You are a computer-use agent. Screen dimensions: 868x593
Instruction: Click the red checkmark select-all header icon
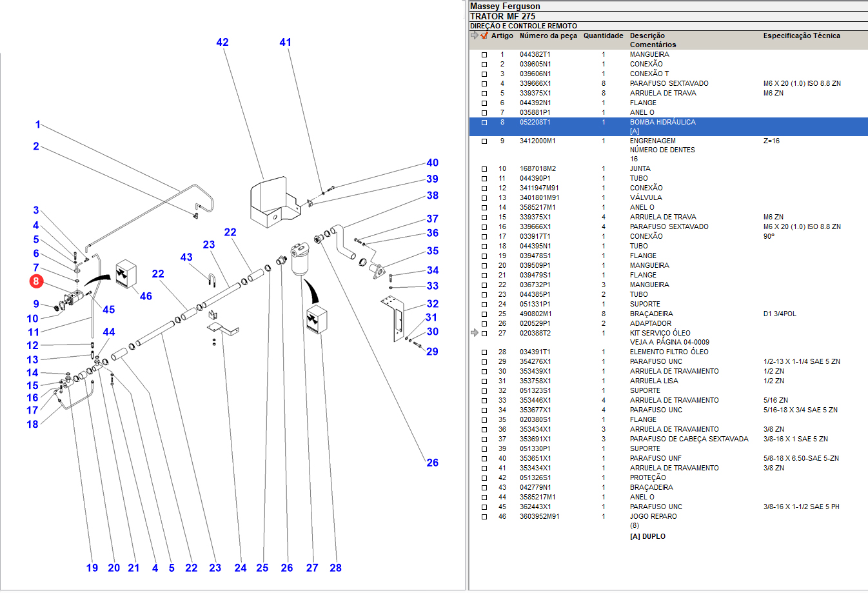coord(484,35)
